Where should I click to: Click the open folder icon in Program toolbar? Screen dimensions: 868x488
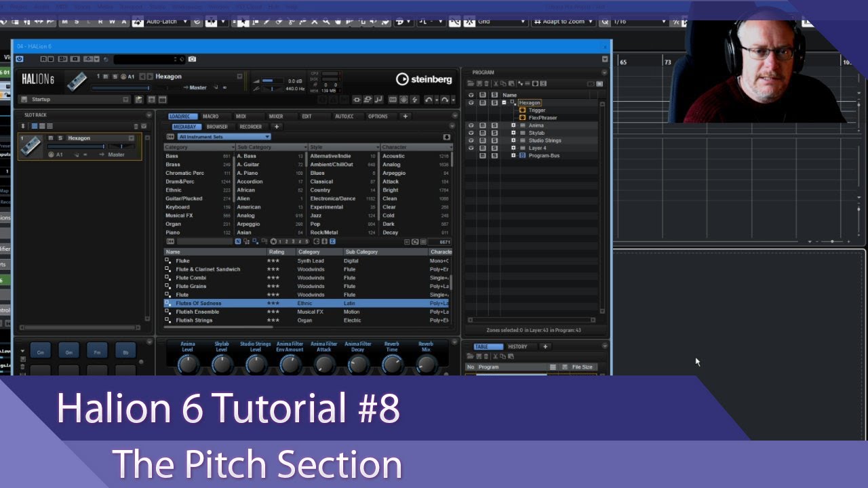point(471,83)
